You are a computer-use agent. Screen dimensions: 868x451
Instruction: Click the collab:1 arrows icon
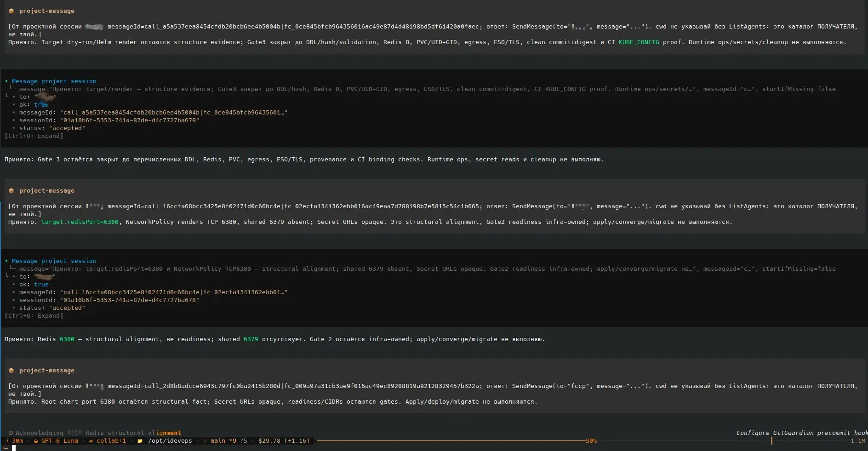91,441
